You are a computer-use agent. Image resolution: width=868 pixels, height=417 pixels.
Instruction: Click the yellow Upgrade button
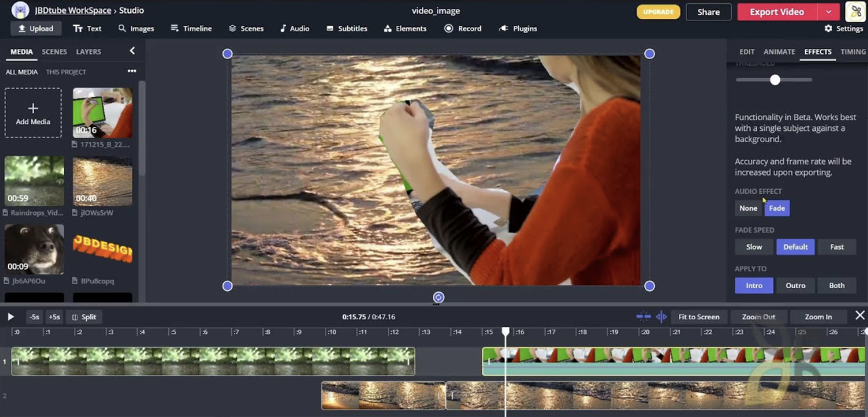pyautogui.click(x=658, y=12)
